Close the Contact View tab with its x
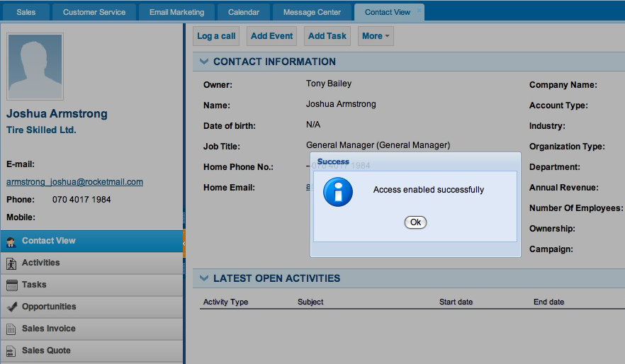Image resolution: width=625 pixels, height=364 pixels. click(x=419, y=10)
